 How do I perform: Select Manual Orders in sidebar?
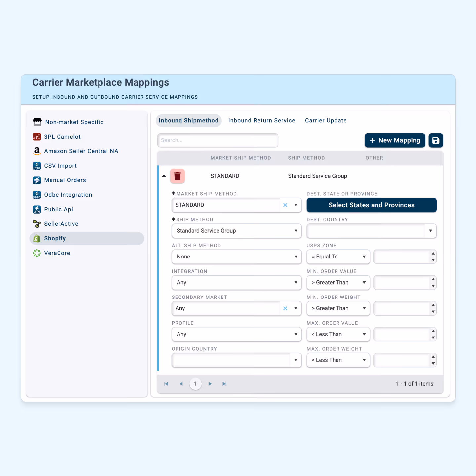(x=87, y=180)
